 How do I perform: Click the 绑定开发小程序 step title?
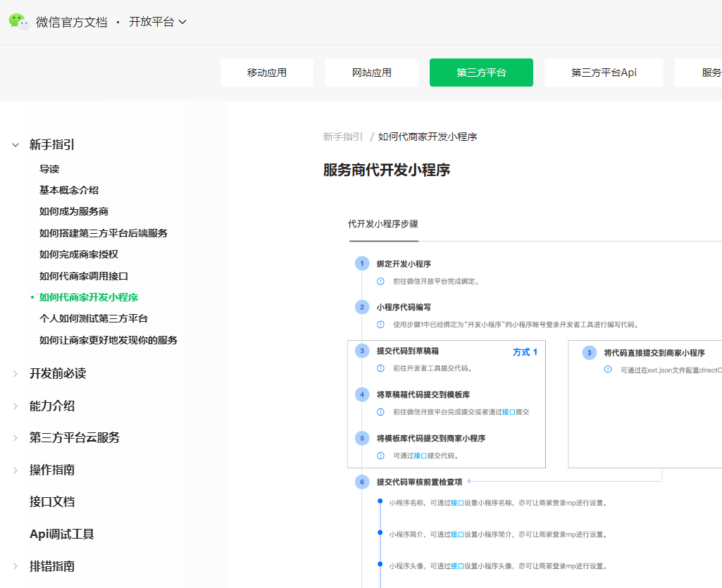click(404, 264)
